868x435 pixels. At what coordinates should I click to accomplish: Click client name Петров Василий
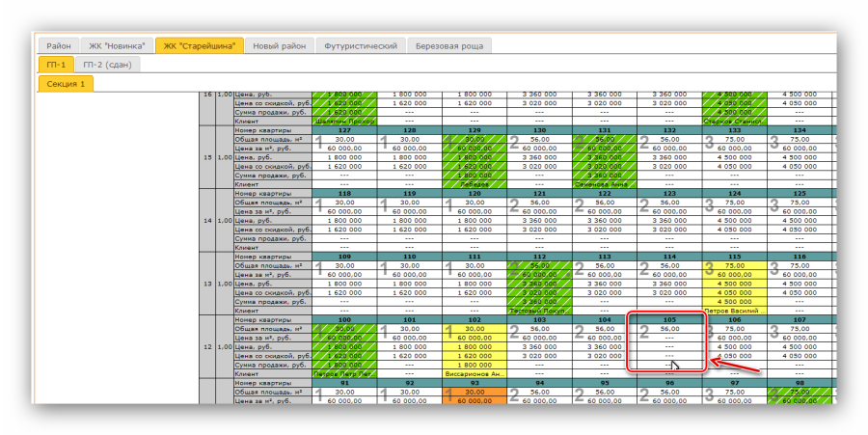point(734,311)
